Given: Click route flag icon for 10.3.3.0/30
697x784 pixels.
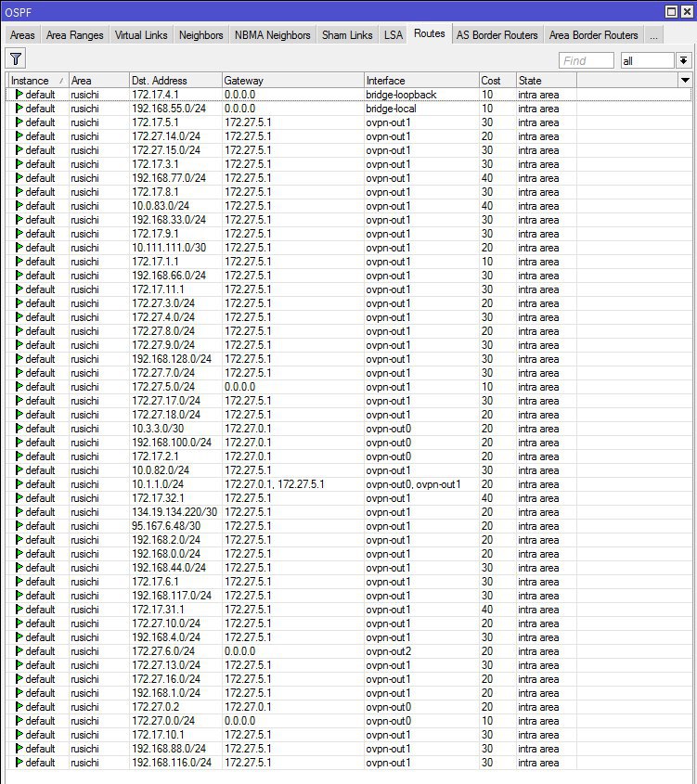Looking at the screenshot, I should click(x=19, y=428).
